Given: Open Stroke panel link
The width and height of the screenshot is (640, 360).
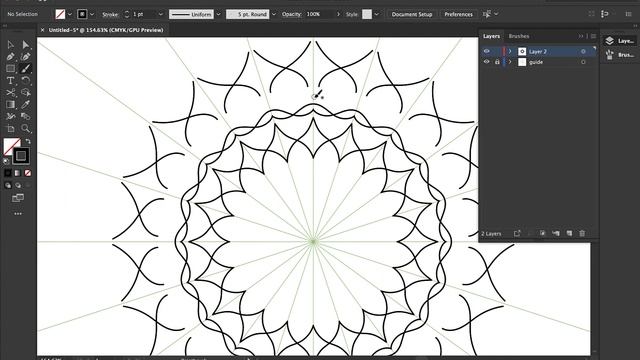Looking at the screenshot, I should (x=110, y=14).
